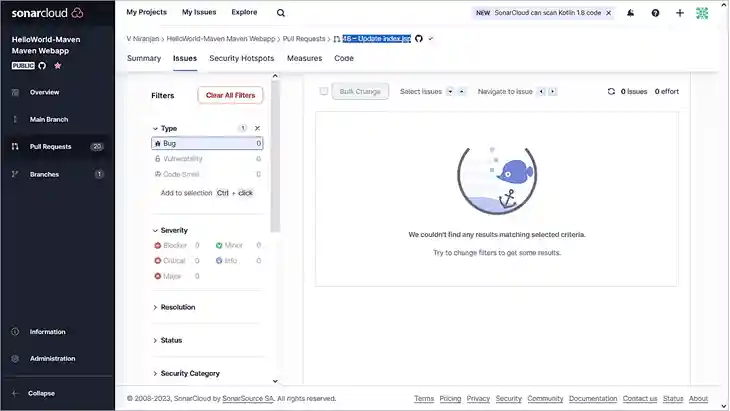Image resolution: width=730 pixels, height=411 pixels.
Task: Toggle the favorite star for the project
Action: click(x=58, y=66)
